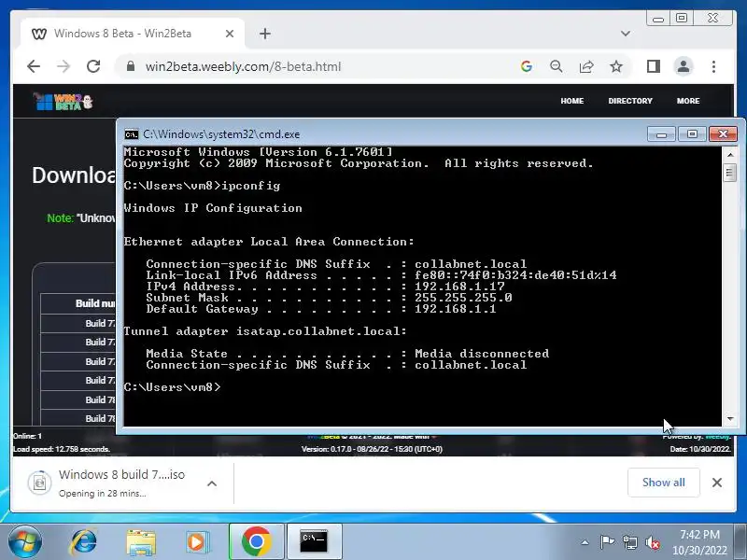Launch Internet Explorer from taskbar
The width and height of the screenshot is (747, 560).
tap(83, 542)
